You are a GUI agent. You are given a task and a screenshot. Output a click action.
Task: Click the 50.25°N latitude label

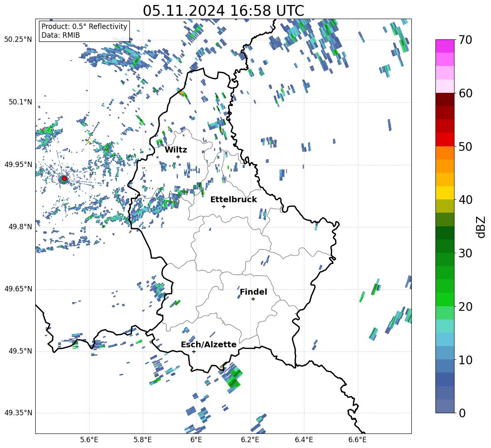pyautogui.click(x=18, y=40)
